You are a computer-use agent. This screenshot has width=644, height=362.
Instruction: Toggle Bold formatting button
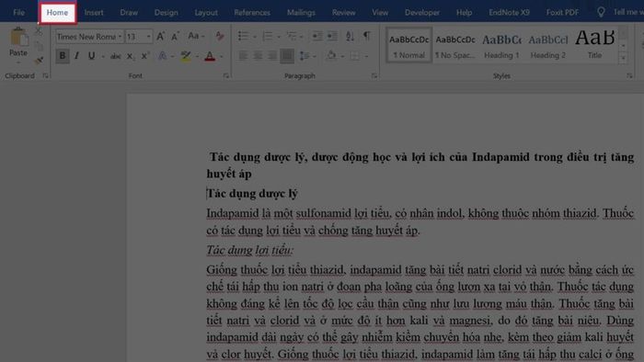point(63,56)
